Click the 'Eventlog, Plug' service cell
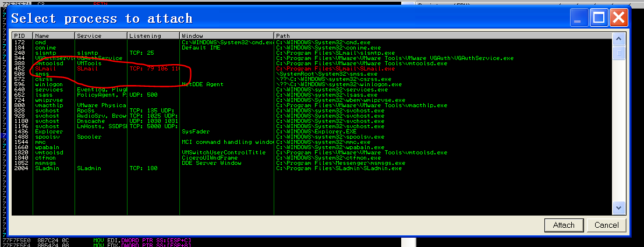The height and width of the screenshot is (247, 644). 101,90
